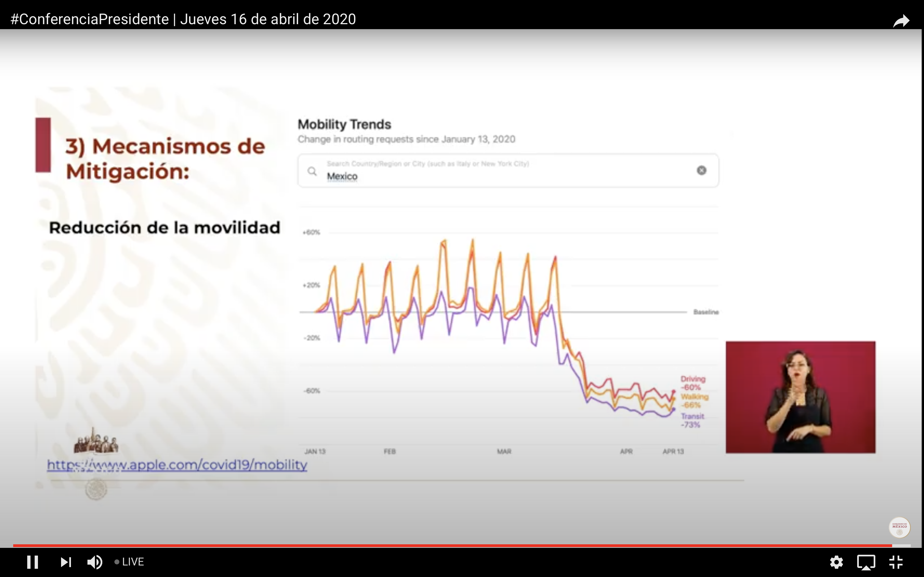This screenshot has width=924, height=577.
Task: Pause the live video
Action: 32,562
